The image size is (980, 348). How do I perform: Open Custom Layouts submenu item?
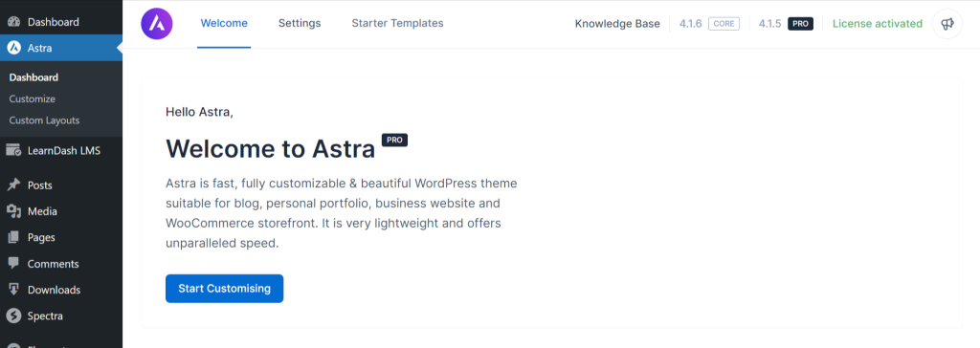click(44, 120)
